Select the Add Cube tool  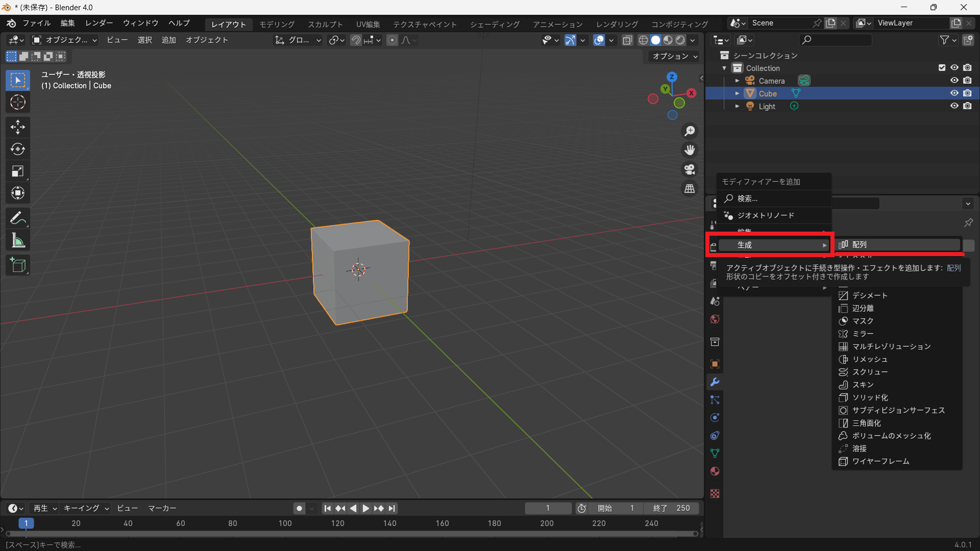point(18,265)
